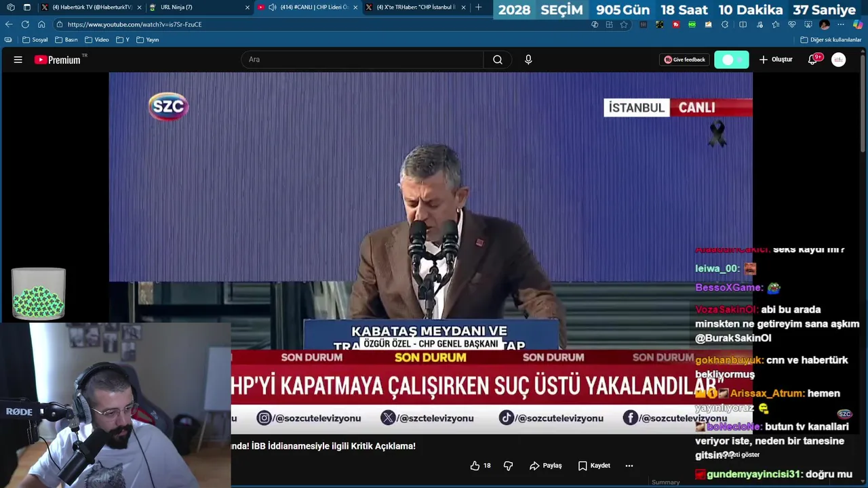Switch to the Habertürk TV X tab

[x=91, y=7]
